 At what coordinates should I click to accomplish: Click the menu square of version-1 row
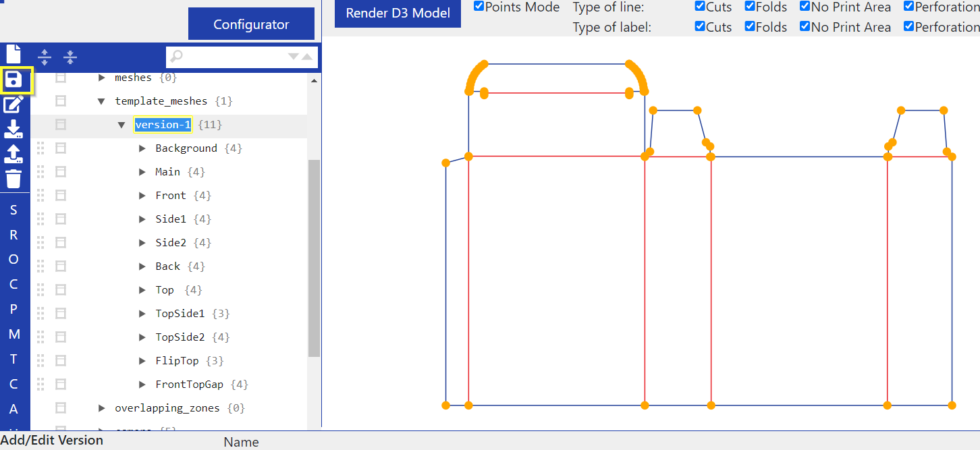[61, 125]
